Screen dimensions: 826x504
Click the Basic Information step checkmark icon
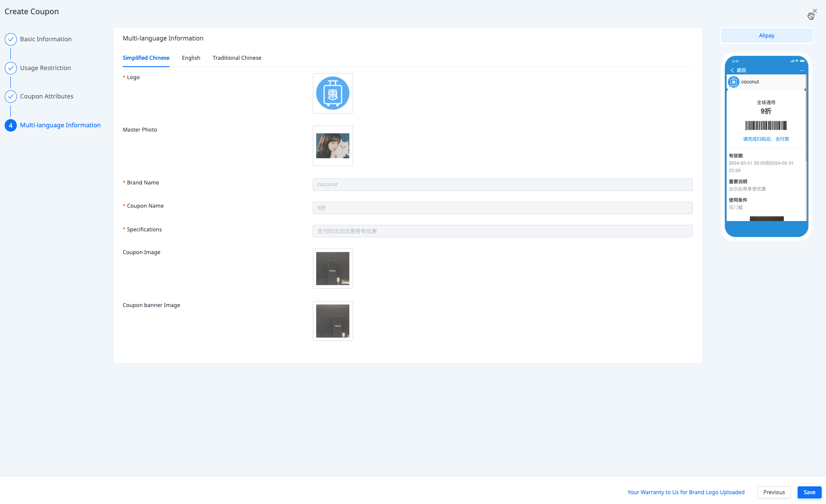coord(11,39)
